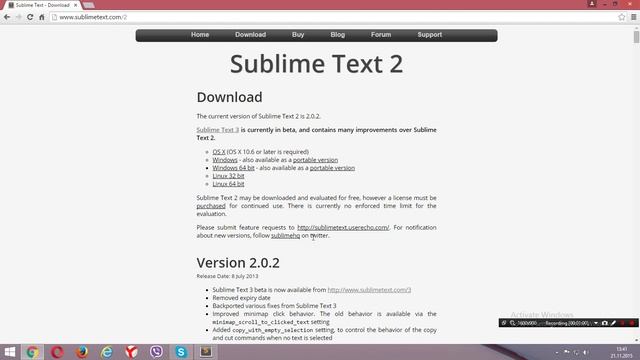Open a new tab button
The height and width of the screenshot is (360, 640).
(89, 5)
